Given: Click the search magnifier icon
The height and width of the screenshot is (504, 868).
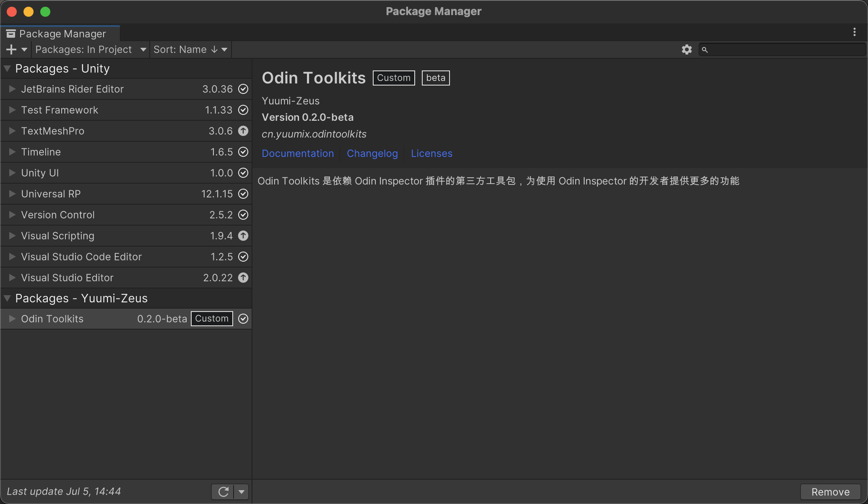Looking at the screenshot, I should [x=705, y=49].
